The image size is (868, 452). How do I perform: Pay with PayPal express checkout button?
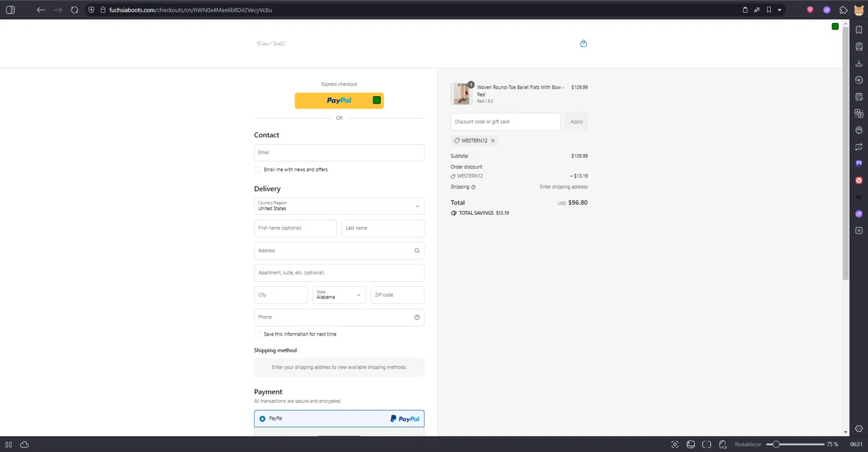(339, 100)
